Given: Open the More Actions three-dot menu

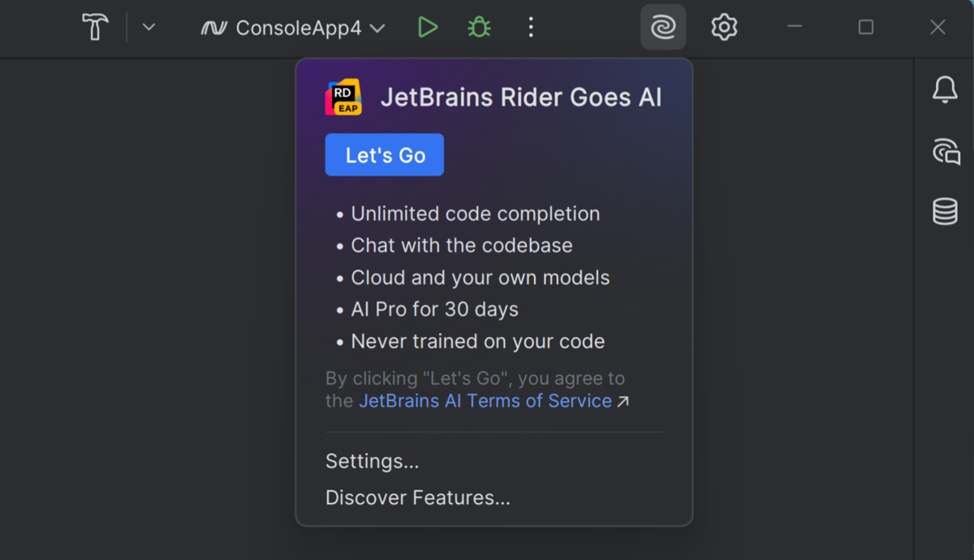Looking at the screenshot, I should click(531, 28).
